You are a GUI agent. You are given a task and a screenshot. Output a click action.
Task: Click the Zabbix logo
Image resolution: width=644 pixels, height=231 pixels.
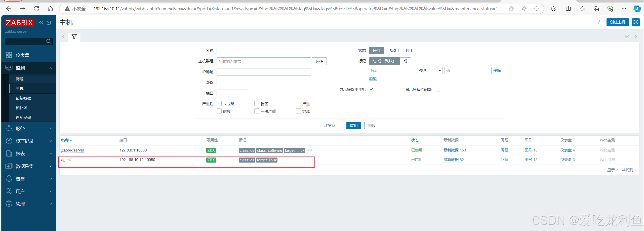coord(19,23)
